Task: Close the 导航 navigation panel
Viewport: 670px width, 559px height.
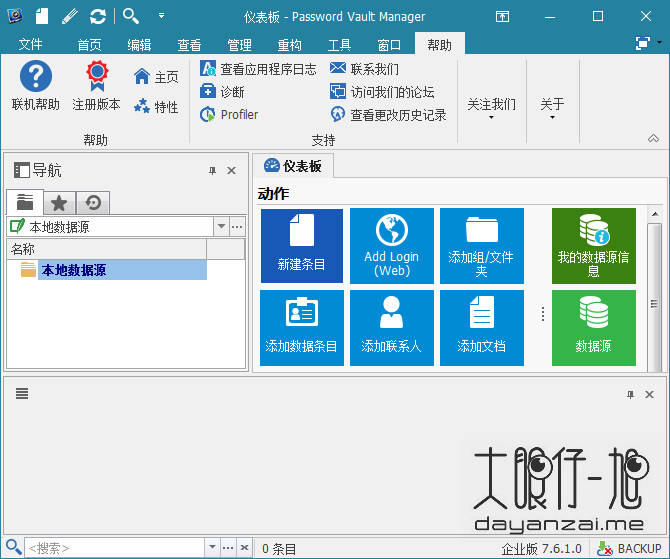Action: click(x=232, y=171)
